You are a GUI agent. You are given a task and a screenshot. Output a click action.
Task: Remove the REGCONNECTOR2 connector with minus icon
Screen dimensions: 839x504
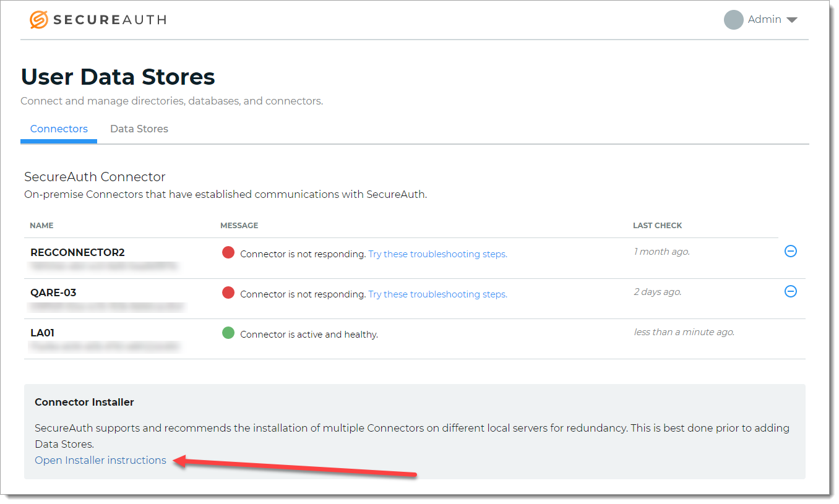(x=790, y=251)
